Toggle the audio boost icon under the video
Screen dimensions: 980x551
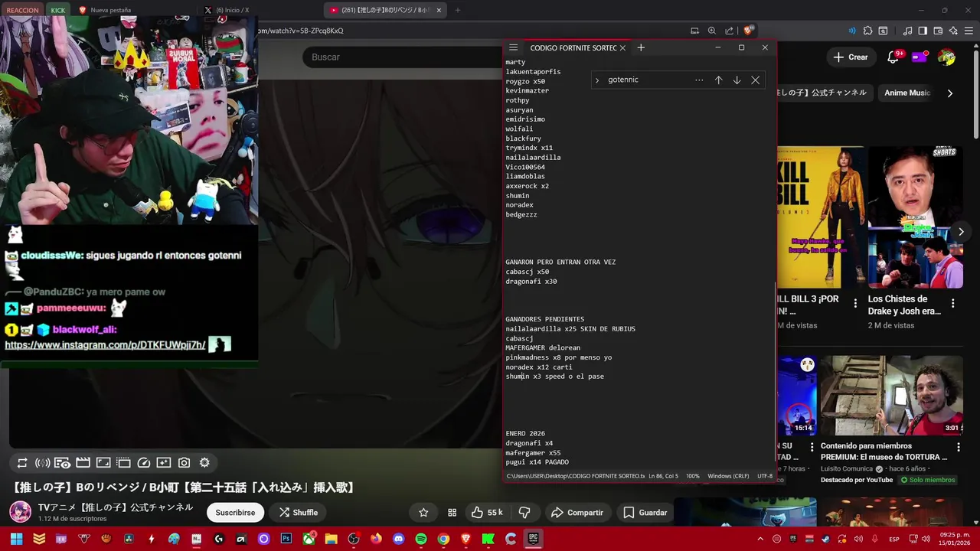pyautogui.click(x=43, y=463)
